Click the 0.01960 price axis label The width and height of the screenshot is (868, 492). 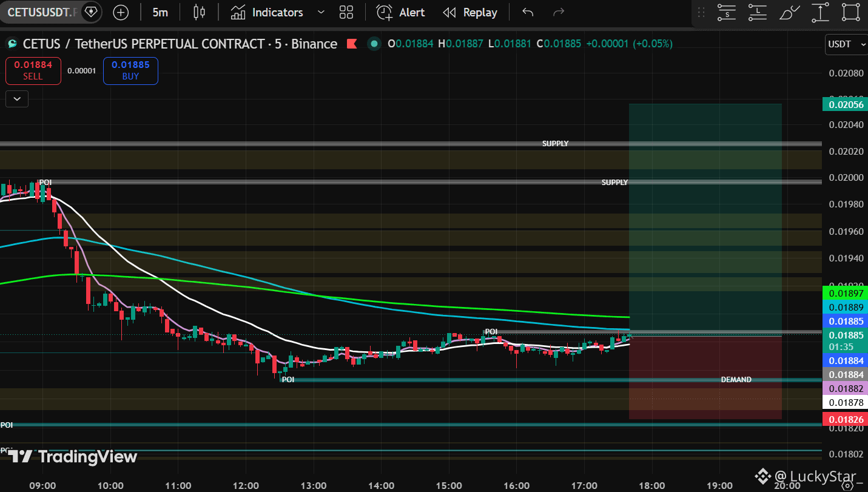[846, 231]
